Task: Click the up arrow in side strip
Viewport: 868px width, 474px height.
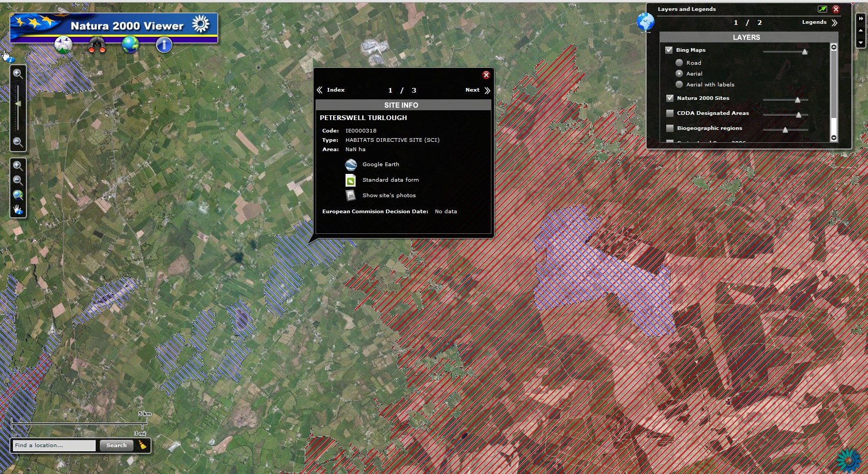Action: coord(861,31)
